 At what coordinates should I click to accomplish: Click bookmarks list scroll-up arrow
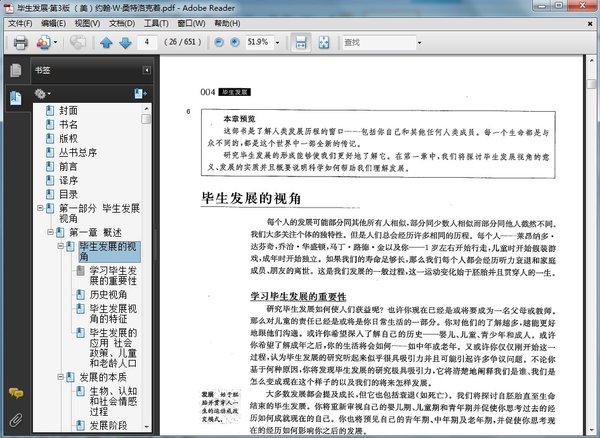click(x=147, y=108)
